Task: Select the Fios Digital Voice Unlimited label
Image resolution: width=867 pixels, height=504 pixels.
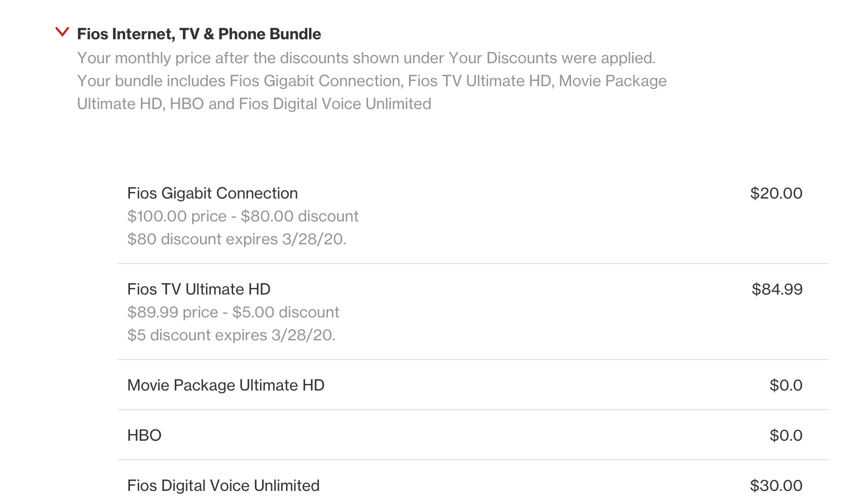Action: point(223,485)
